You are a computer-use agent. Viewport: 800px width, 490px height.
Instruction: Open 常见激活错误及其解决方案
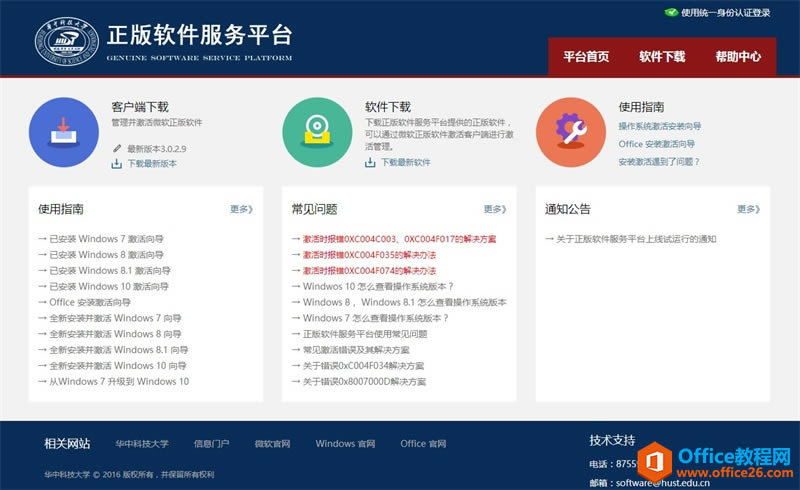(356, 350)
